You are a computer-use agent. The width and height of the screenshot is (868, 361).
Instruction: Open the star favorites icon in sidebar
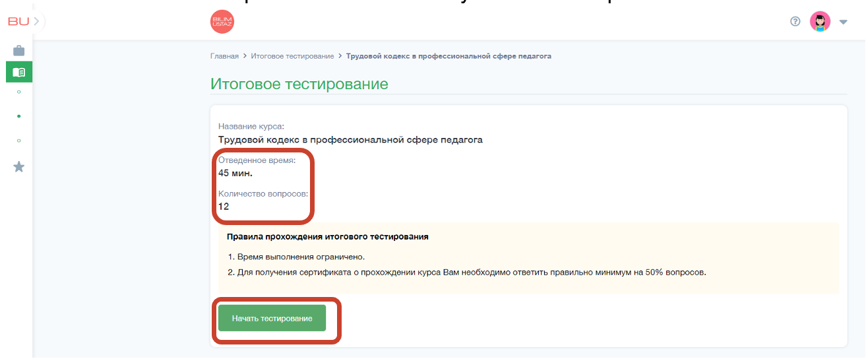(x=19, y=167)
